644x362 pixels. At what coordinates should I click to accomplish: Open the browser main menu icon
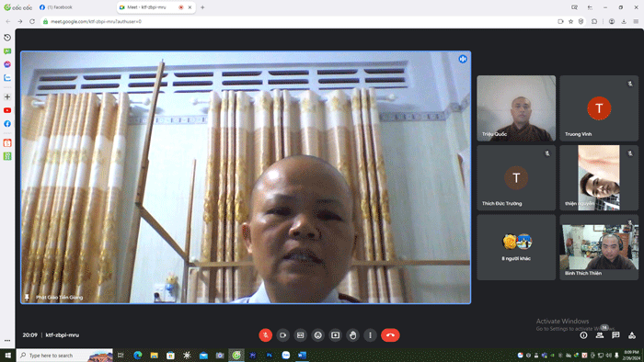tap(636, 21)
